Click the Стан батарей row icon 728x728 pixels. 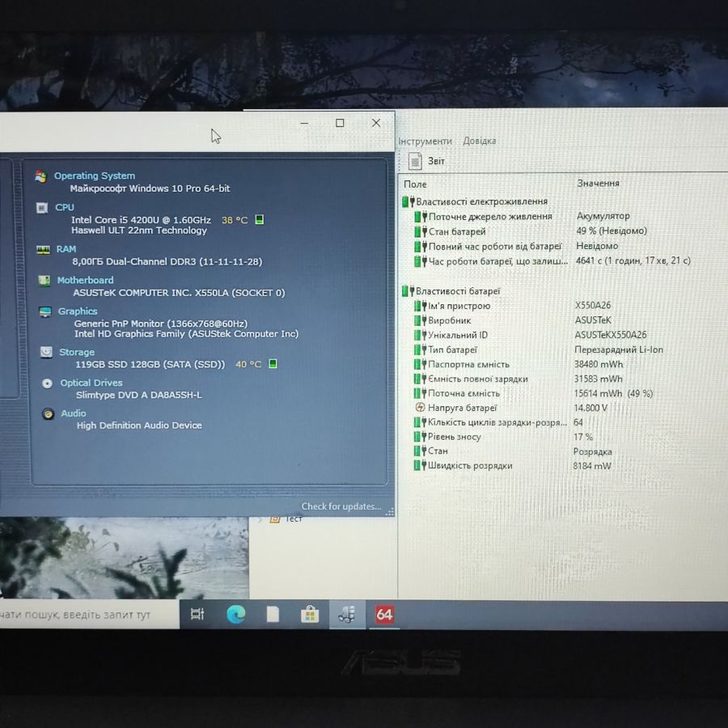pyautogui.click(x=421, y=231)
